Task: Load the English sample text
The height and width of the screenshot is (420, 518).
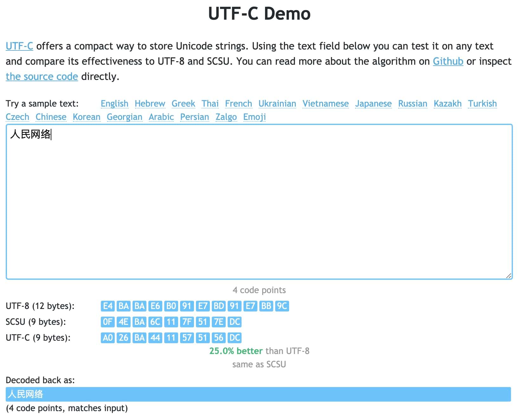Action: (x=114, y=104)
